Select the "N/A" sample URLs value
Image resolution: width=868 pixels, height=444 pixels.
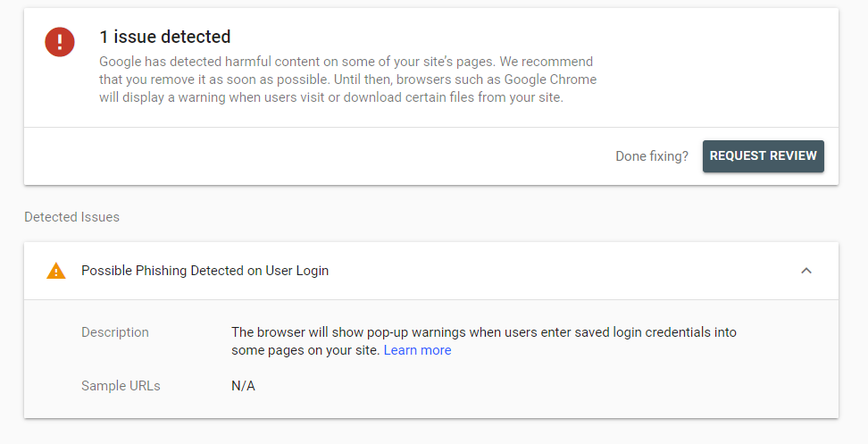[x=243, y=386]
